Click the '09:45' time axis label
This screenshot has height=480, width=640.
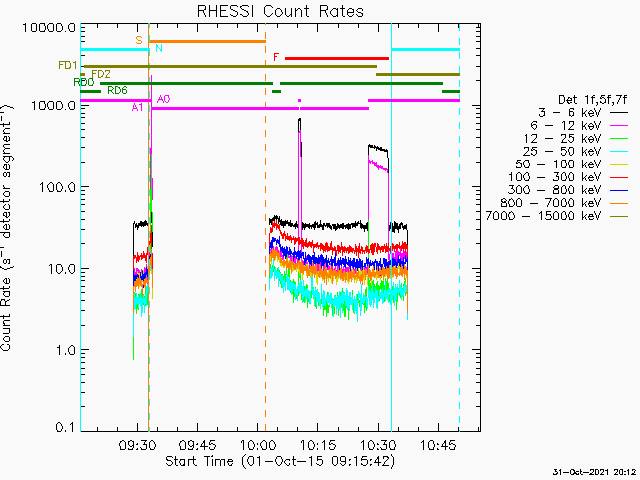tap(198, 445)
